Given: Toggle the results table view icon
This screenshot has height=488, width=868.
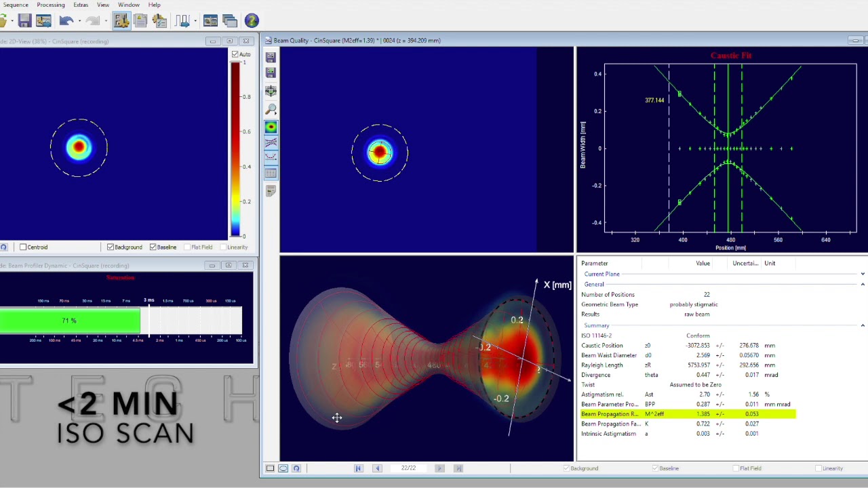Looking at the screenshot, I should [271, 173].
